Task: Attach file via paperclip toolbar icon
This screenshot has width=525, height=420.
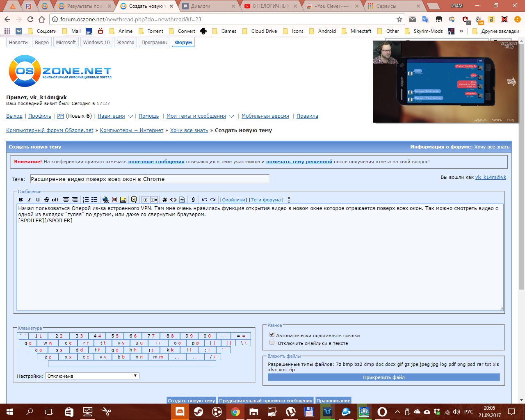Action: (x=193, y=200)
